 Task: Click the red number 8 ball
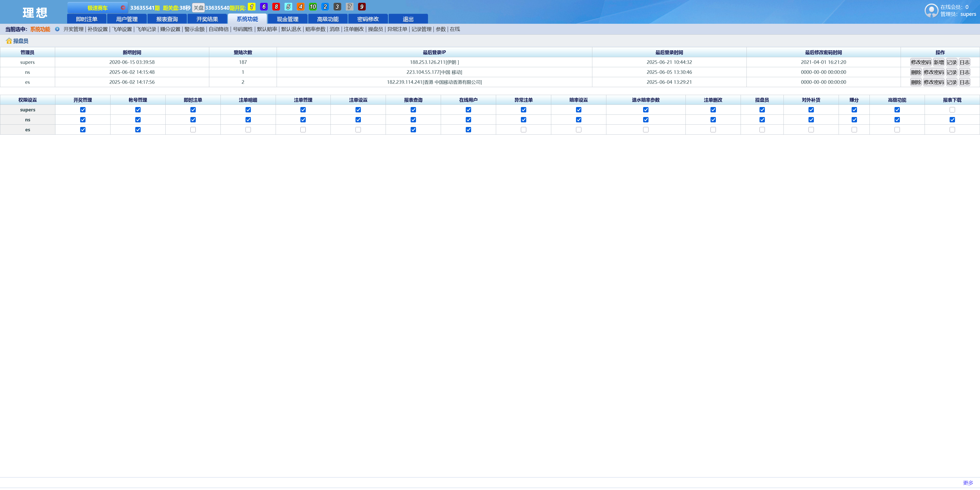click(x=276, y=7)
